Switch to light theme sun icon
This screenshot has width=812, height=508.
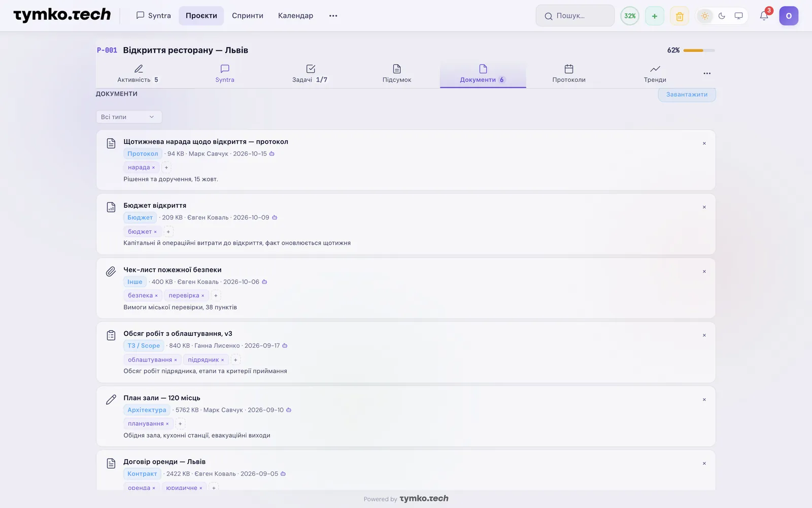coord(705,16)
